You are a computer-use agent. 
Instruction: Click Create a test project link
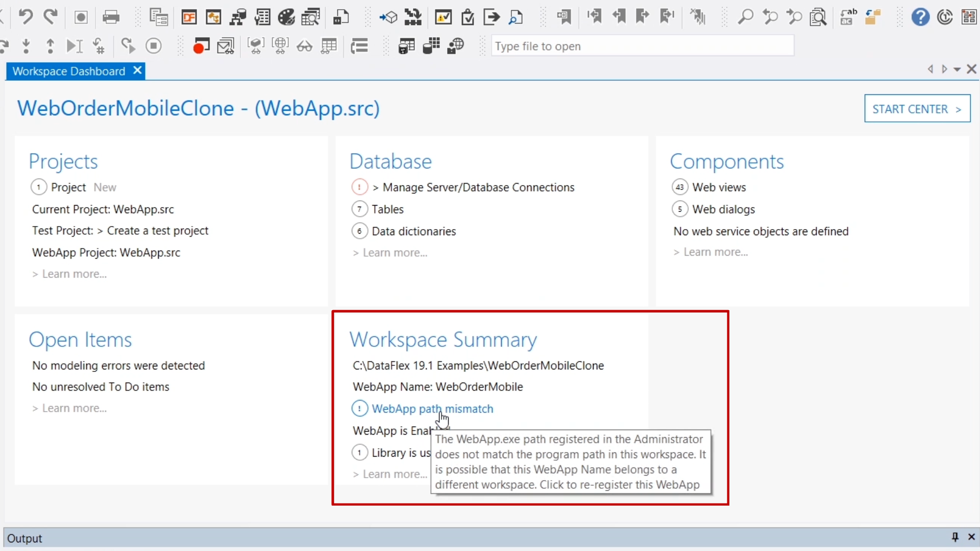tap(157, 231)
